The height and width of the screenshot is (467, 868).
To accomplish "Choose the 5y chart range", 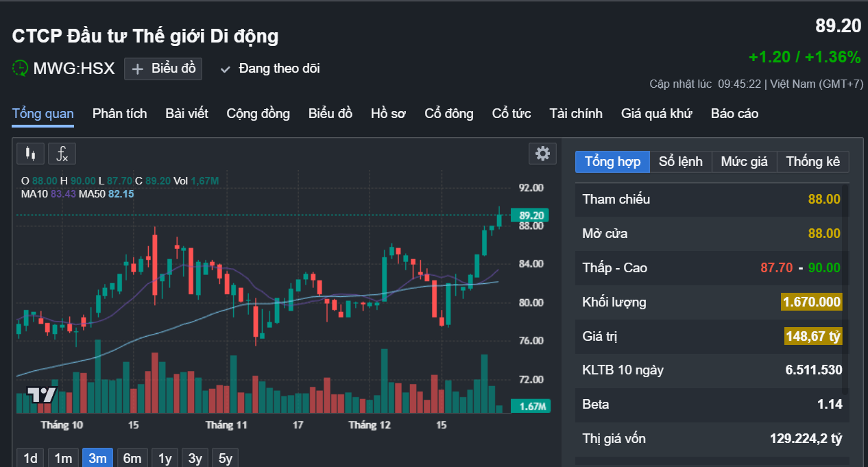I will [x=226, y=458].
